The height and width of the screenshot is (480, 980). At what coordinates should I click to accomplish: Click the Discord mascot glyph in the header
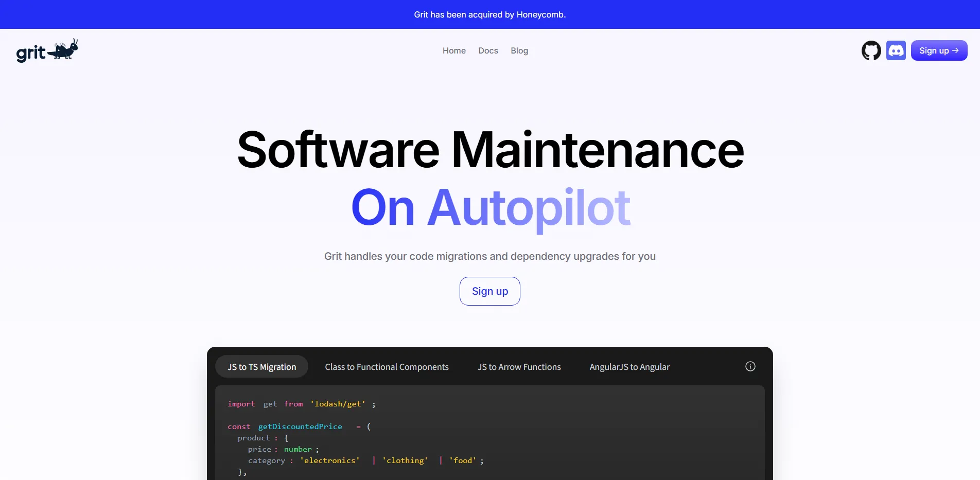click(896, 50)
